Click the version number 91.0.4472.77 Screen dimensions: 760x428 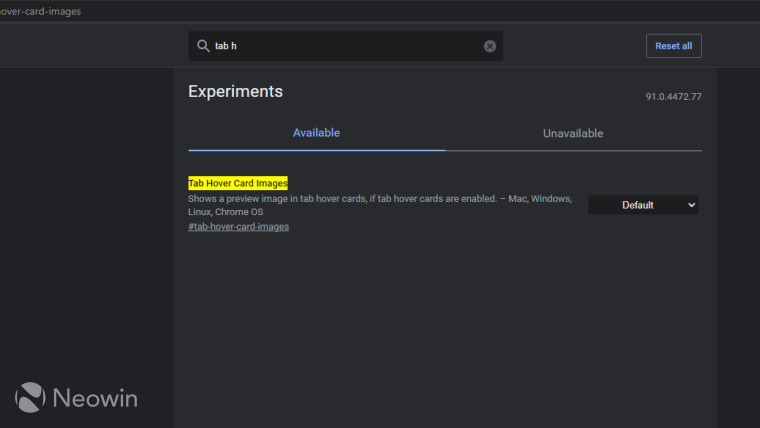(673, 96)
